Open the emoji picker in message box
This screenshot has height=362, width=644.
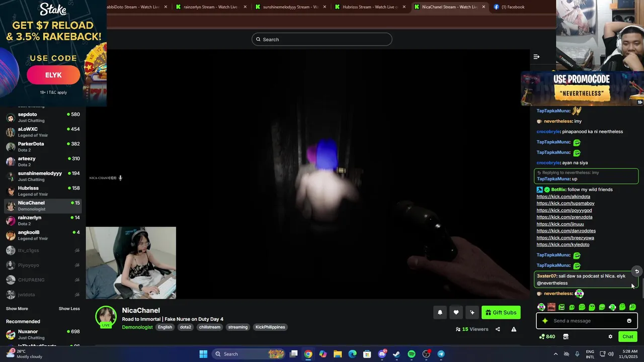[629, 321]
